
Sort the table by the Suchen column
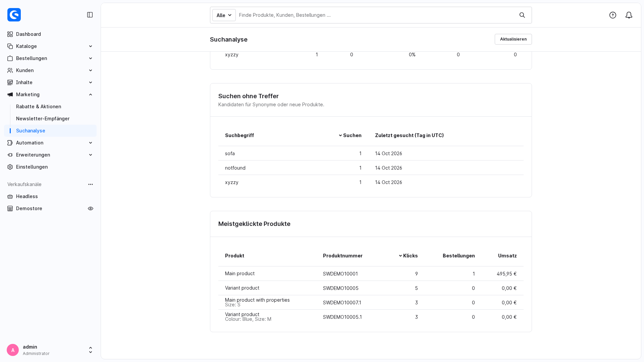[x=350, y=135]
